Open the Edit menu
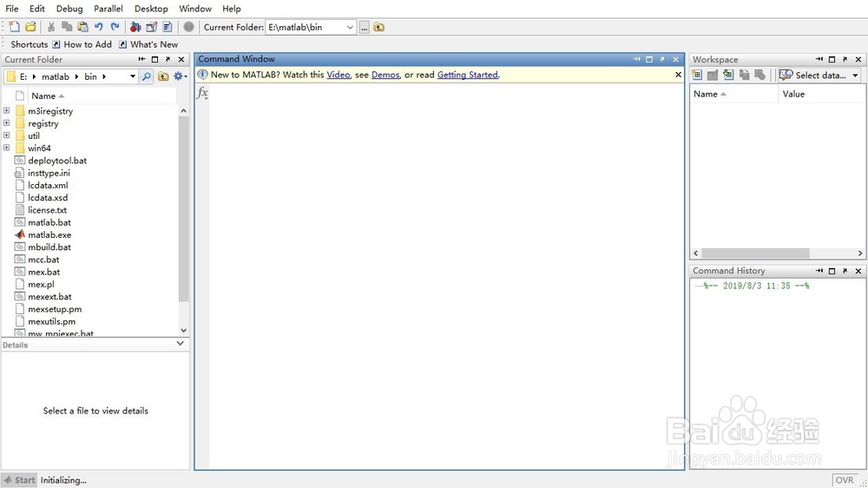The height and width of the screenshot is (488, 868). [37, 9]
